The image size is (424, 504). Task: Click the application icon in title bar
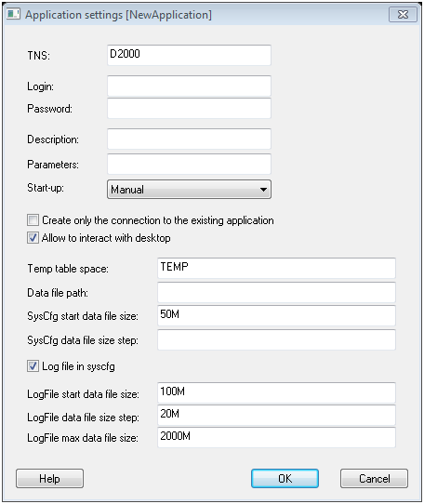[x=13, y=15]
